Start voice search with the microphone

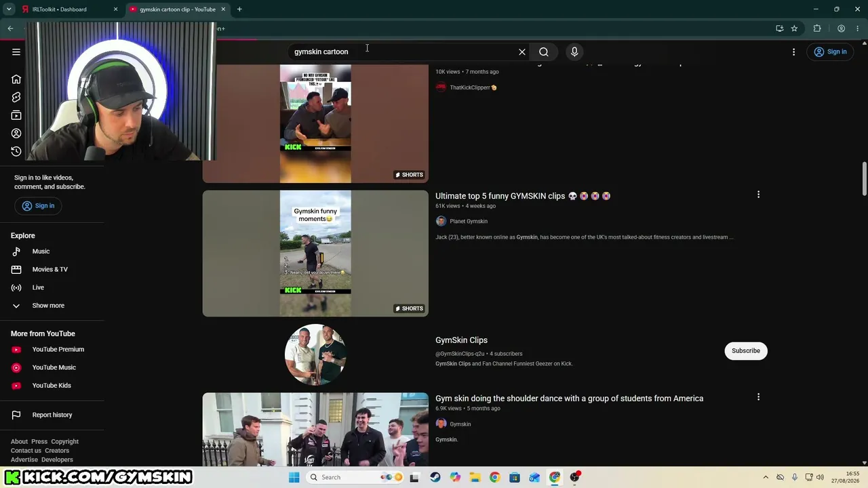point(574,52)
